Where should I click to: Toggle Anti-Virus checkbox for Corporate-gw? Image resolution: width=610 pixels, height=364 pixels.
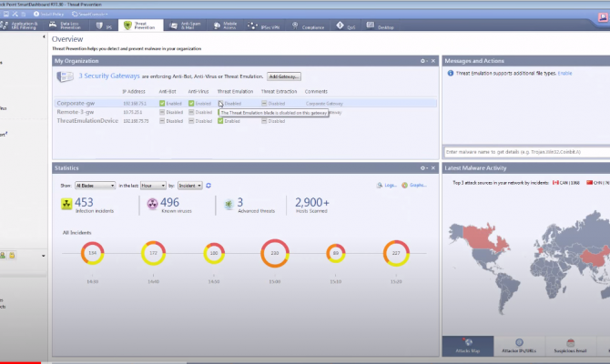191,104
